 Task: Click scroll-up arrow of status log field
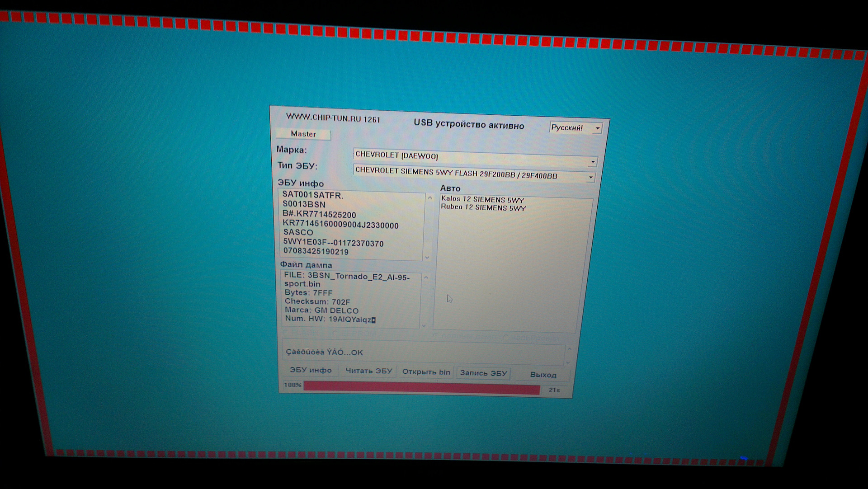coord(569,349)
